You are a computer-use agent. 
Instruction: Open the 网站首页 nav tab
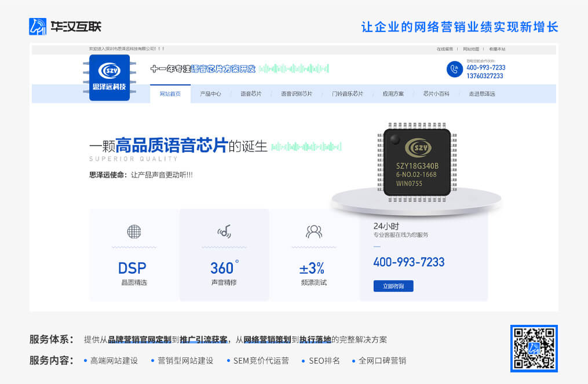click(x=170, y=94)
